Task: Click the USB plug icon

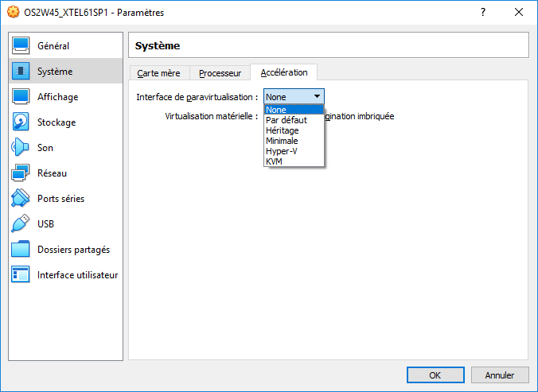Action: click(x=21, y=224)
